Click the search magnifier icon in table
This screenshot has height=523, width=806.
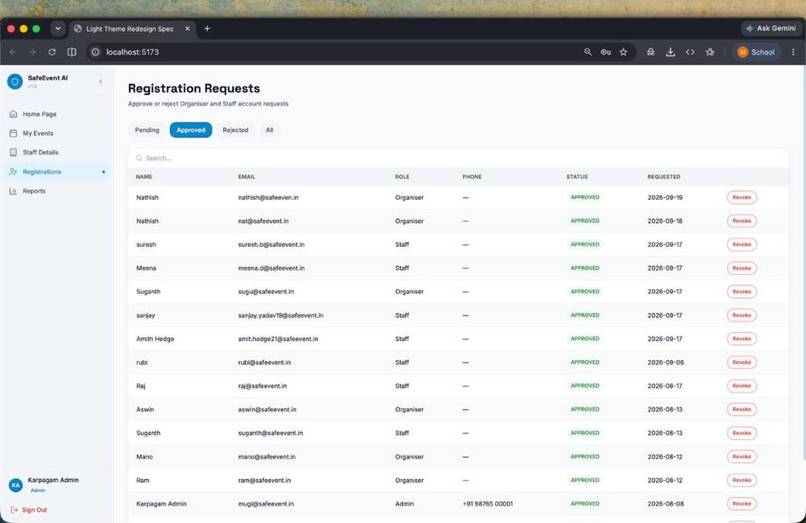[139, 158]
